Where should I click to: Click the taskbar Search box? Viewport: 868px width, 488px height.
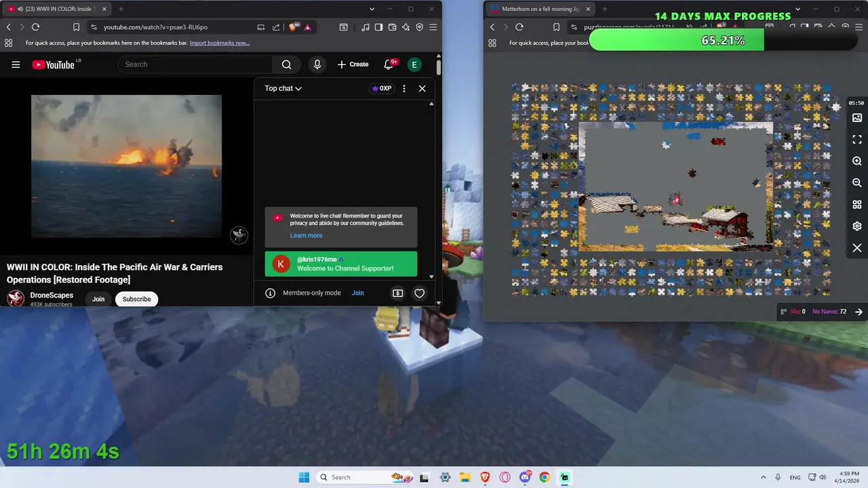point(365,477)
